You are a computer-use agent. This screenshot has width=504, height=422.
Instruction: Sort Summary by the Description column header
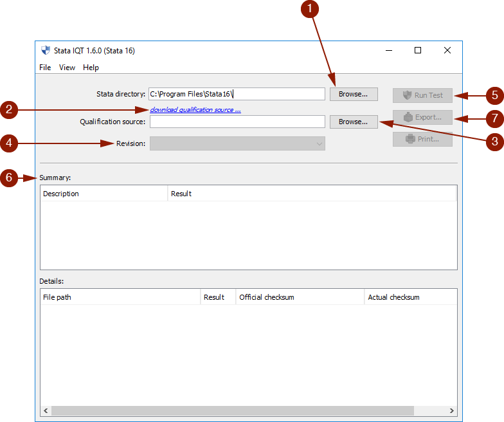104,194
